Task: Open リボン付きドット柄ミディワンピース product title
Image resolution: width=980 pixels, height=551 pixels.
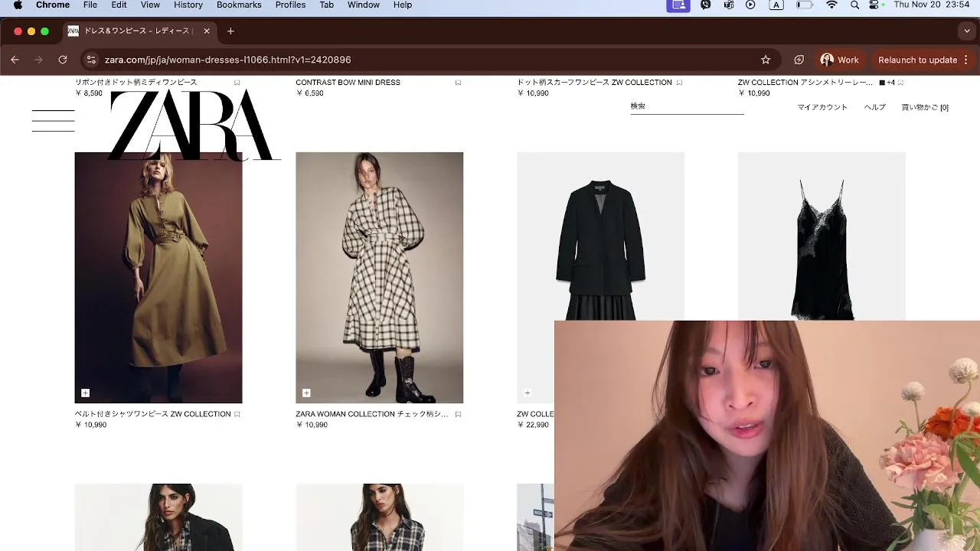Action: pos(136,83)
